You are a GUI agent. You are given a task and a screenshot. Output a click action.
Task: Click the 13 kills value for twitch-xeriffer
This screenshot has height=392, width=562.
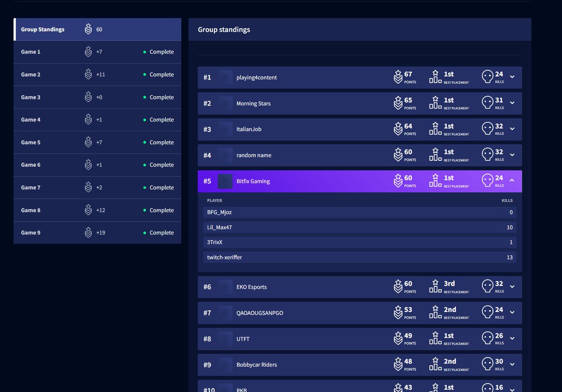tap(510, 257)
